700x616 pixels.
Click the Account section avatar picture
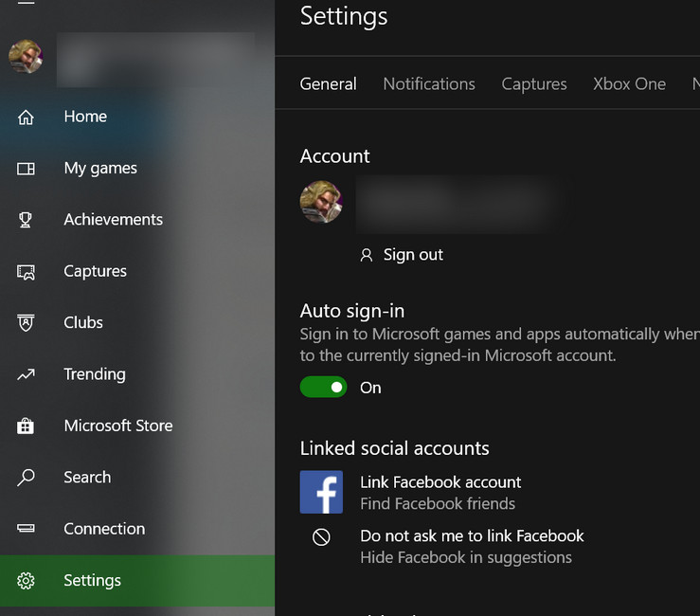(321, 202)
